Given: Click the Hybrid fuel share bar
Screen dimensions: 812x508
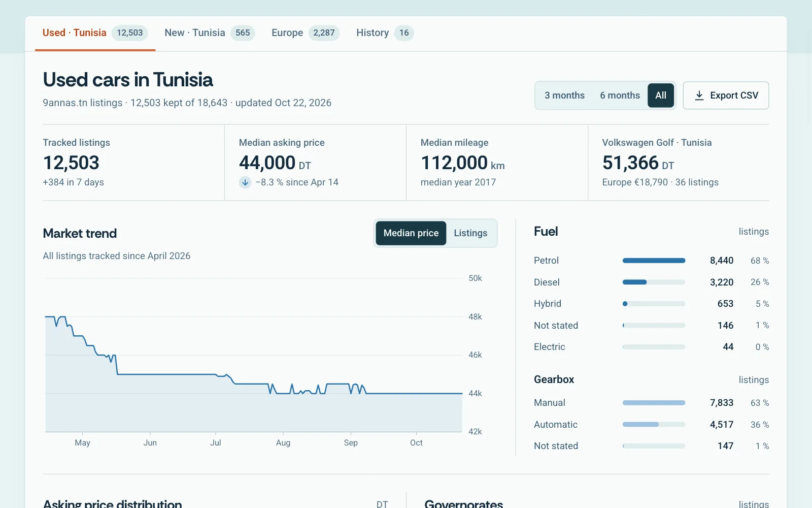Looking at the screenshot, I should (654, 304).
